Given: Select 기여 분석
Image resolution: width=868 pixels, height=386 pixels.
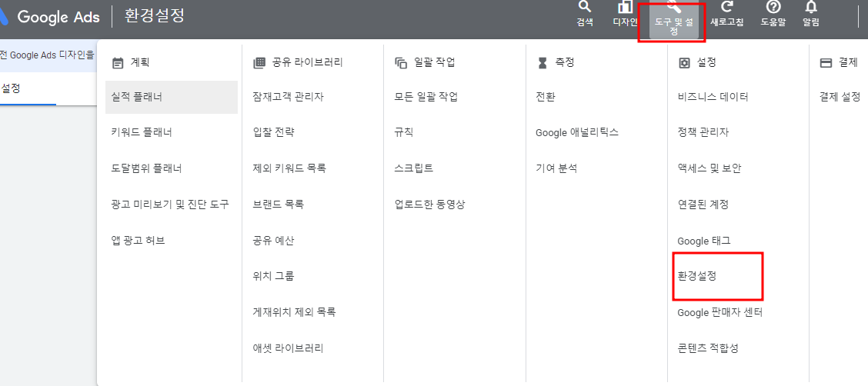Looking at the screenshot, I should (556, 168).
